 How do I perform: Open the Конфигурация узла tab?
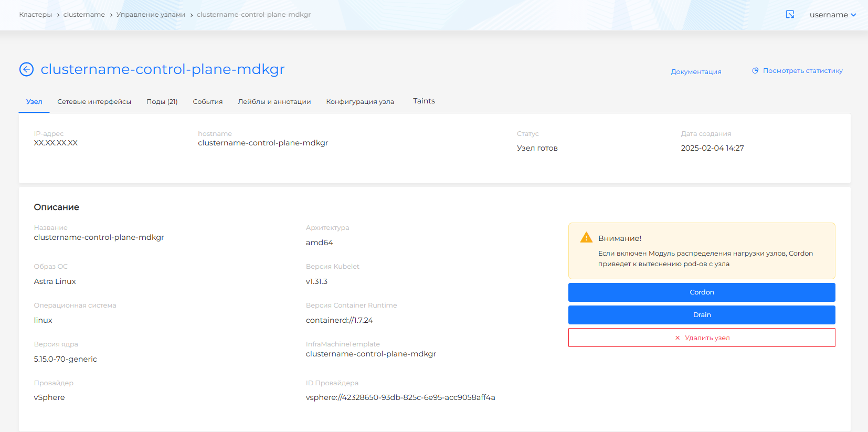tap(359, 102)
